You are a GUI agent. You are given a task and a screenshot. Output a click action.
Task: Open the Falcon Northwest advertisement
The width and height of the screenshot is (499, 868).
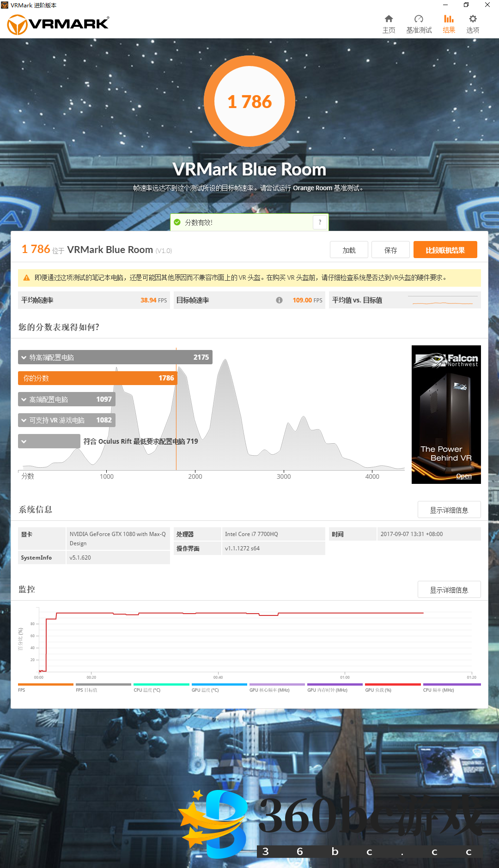[446, 415]
